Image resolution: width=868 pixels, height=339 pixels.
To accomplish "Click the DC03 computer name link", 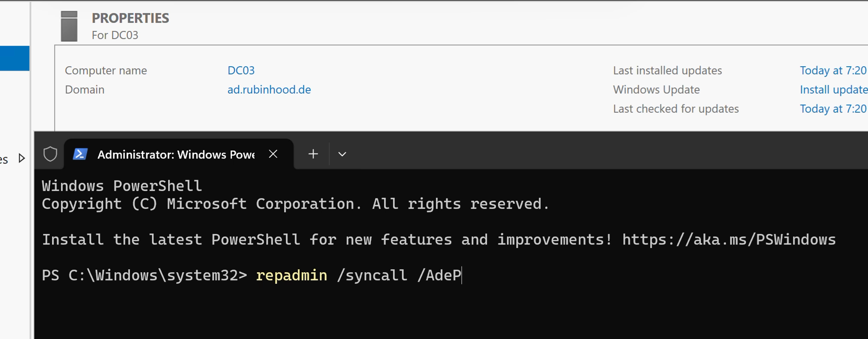I will click(x=241, y=70).
